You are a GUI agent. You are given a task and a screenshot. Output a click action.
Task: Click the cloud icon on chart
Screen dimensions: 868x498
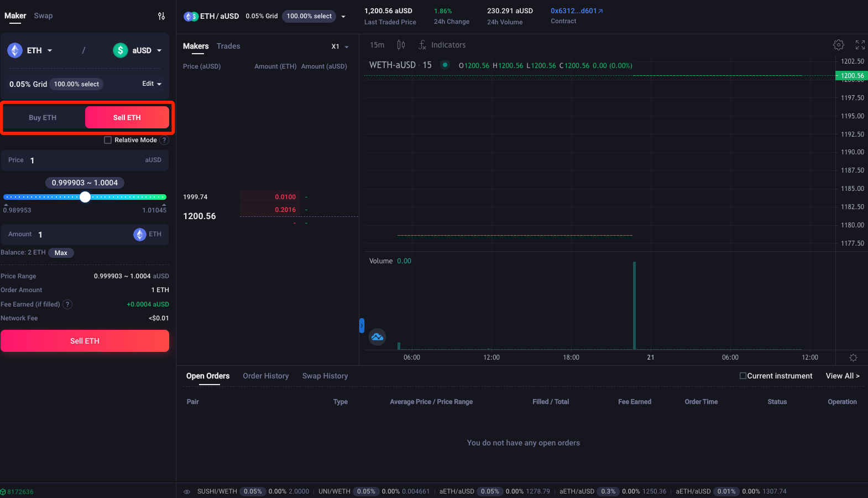click(377, 337)
